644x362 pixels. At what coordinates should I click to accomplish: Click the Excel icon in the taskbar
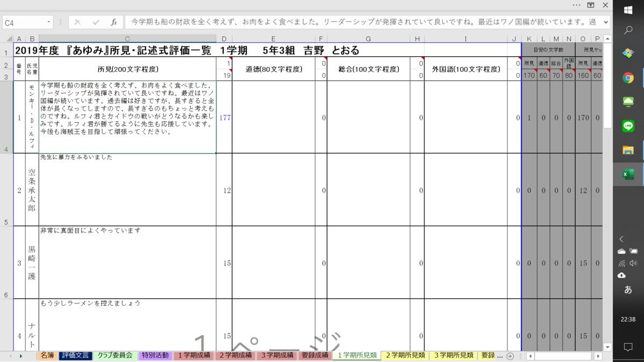click(x=628, y=174)
